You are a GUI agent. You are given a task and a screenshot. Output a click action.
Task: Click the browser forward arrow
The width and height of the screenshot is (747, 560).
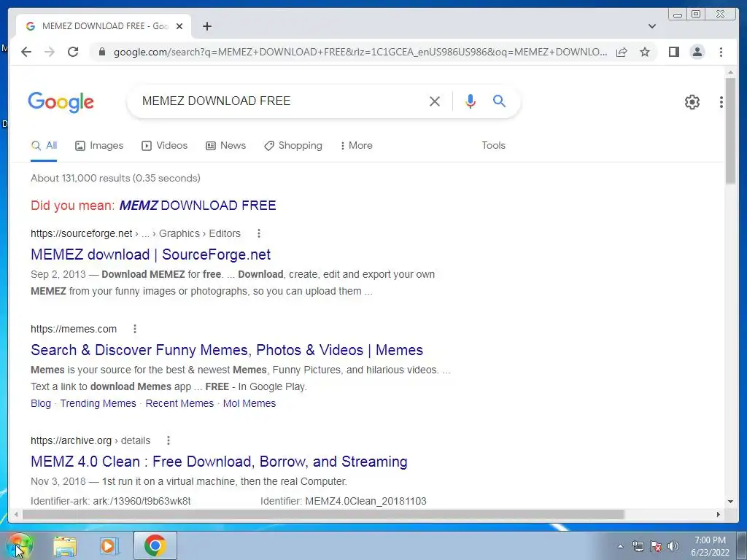tap(50, 52)
